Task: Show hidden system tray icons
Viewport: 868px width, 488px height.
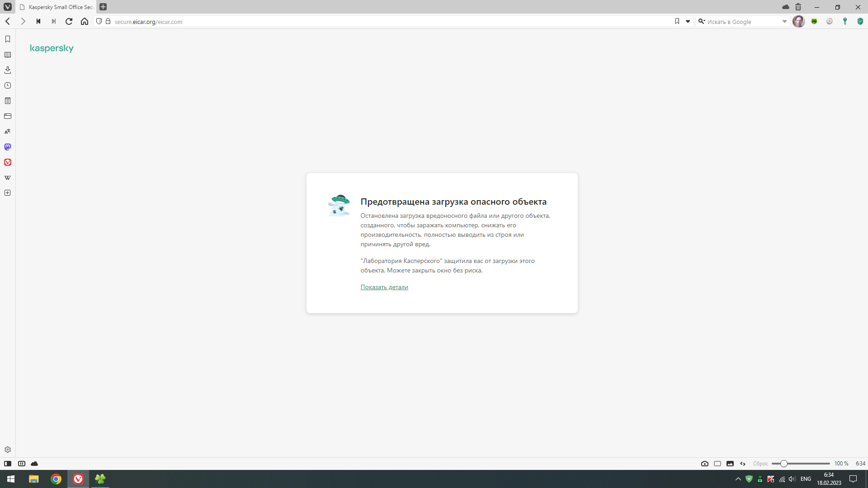Action: 738,479
